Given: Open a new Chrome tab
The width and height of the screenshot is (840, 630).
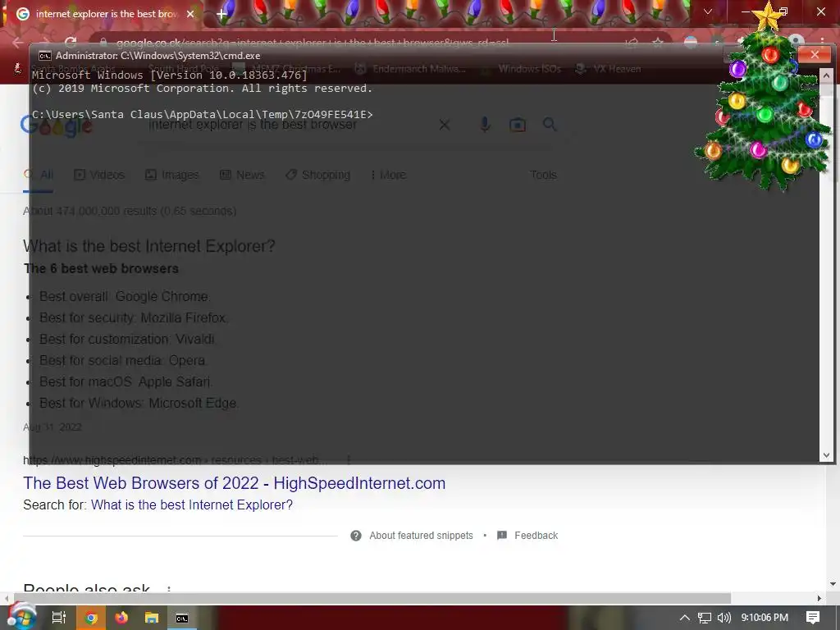Looking at the screenshot, I should tap(221, 15).
